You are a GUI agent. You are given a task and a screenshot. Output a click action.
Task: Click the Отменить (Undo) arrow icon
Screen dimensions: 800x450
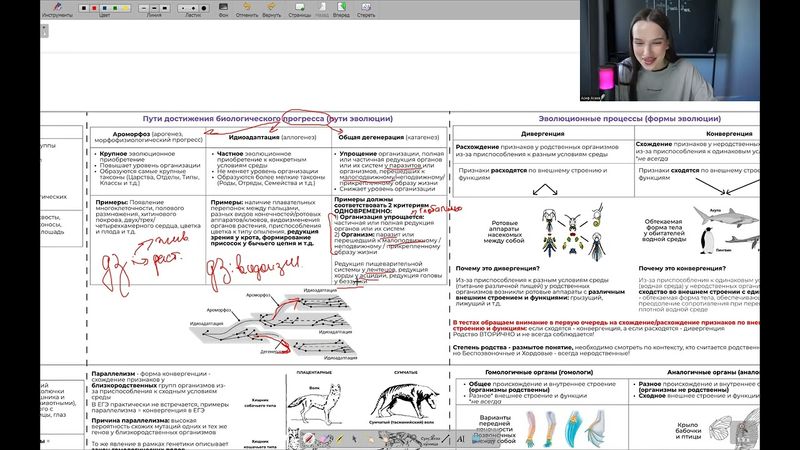click(246, 7)
